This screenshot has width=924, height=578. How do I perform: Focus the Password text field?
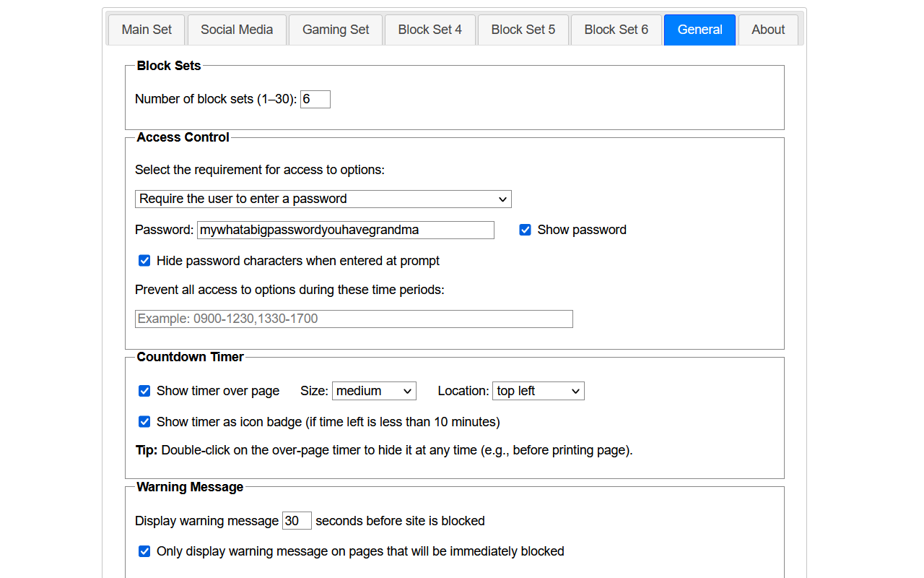tap(345, 230)
